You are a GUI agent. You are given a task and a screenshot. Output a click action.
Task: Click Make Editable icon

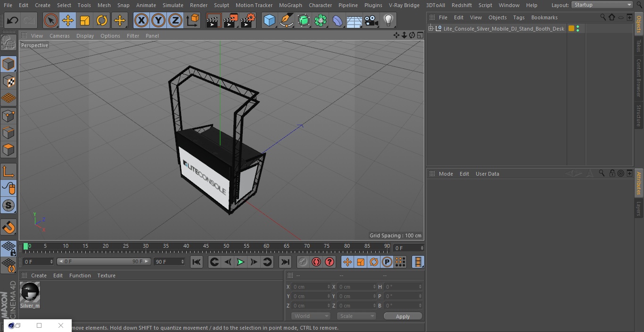click(x=8, y=43)
